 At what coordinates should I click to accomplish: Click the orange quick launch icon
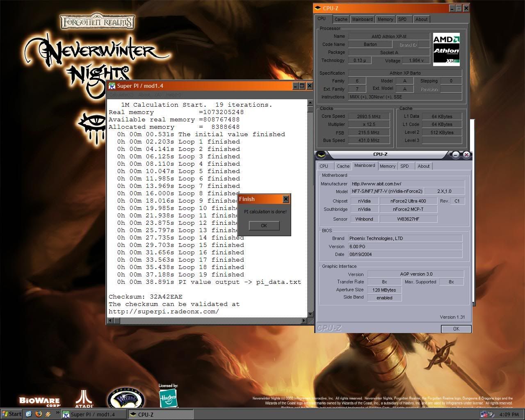pos(48,414)
